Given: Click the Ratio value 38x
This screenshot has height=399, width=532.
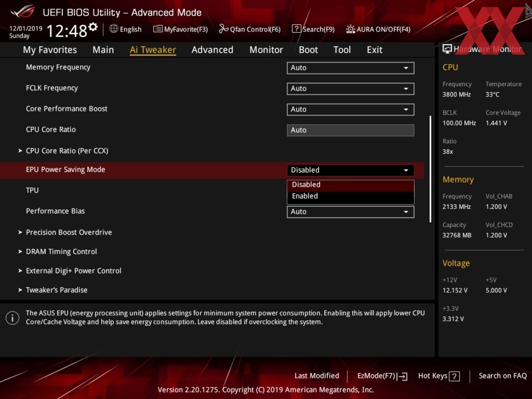Looking at the screenshot, I should [x=448, y=151].
